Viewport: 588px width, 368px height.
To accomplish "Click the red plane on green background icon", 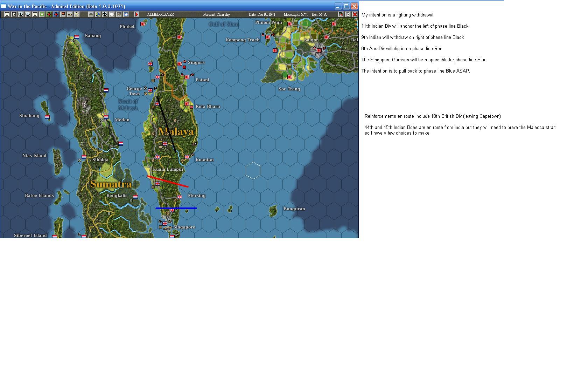I will (49, 14).
